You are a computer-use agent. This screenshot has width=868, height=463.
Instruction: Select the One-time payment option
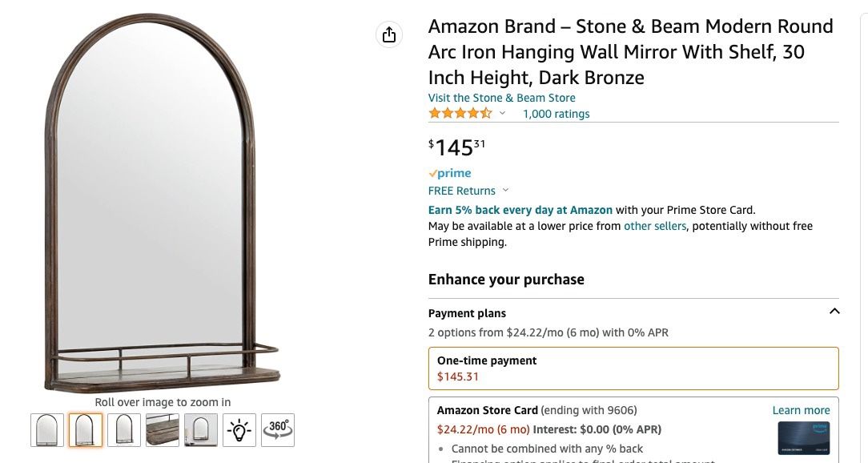click(x=633, y=368)
